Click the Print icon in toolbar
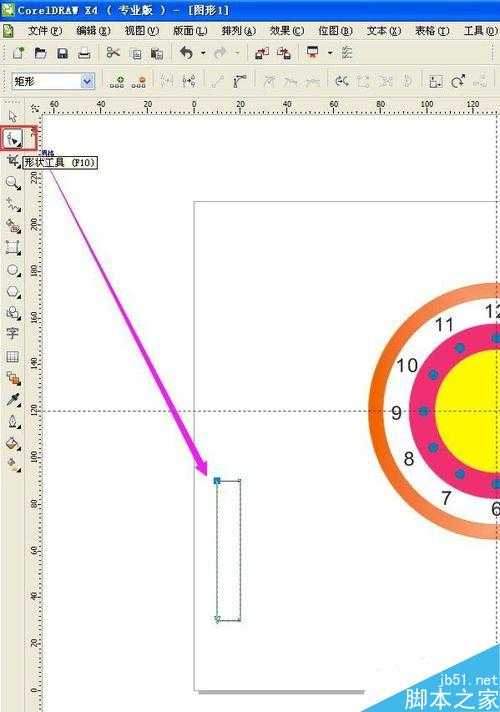This screenshot has height=712, width=500. (x=84, y=54)
